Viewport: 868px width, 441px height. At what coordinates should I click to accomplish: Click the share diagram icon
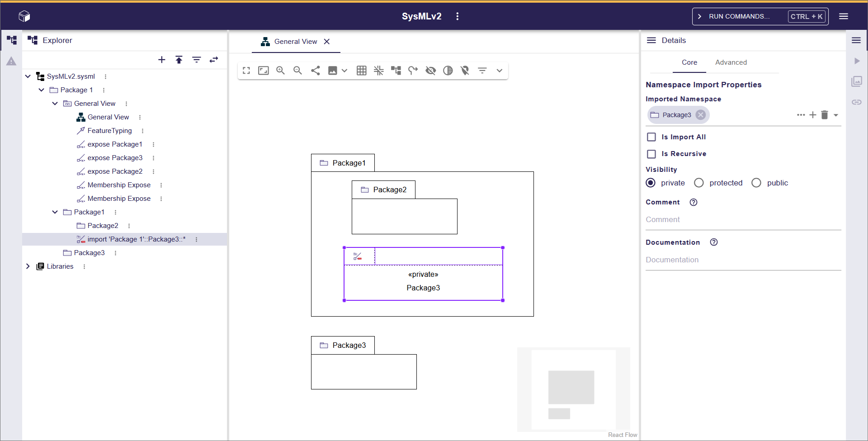(x=316, y=71)
